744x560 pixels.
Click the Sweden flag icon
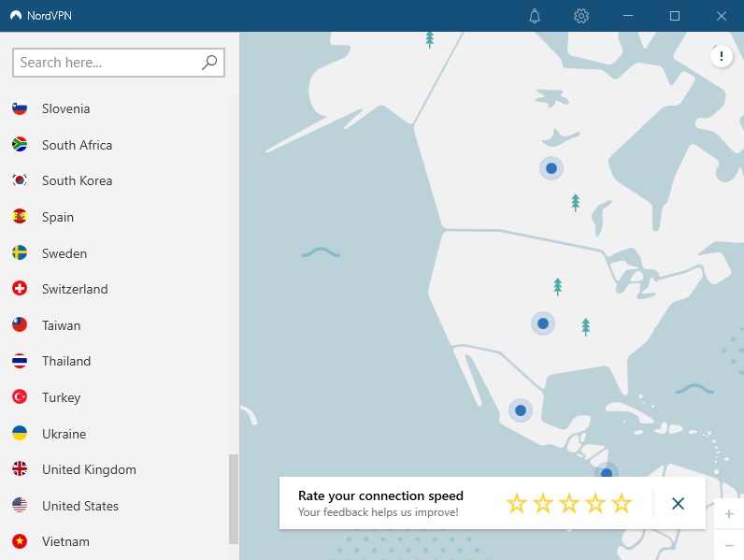[20, 253]
